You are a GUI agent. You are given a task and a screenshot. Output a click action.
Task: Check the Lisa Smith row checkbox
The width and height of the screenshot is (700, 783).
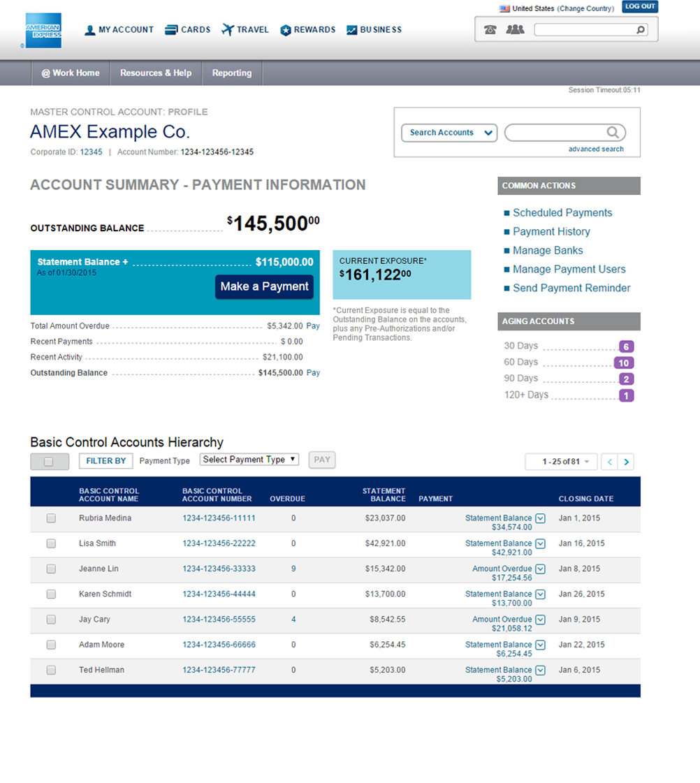pyautogui.click(x=51, y=543)
